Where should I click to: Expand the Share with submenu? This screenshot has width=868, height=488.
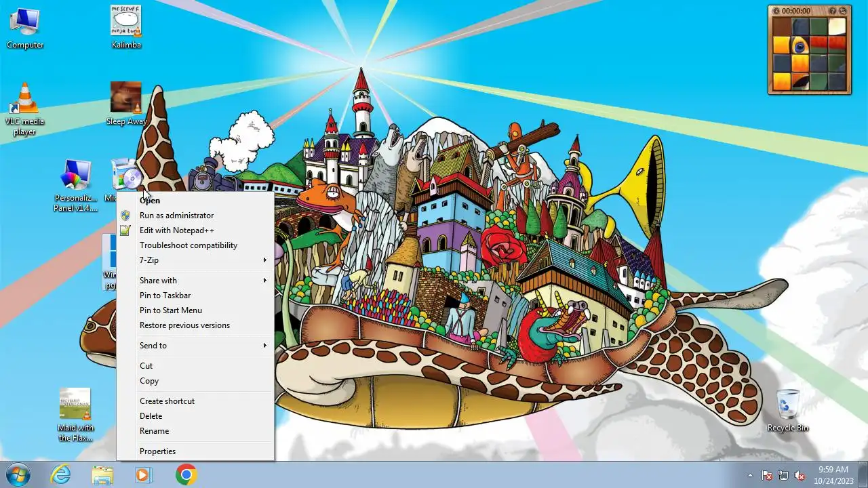click(195, 281)
